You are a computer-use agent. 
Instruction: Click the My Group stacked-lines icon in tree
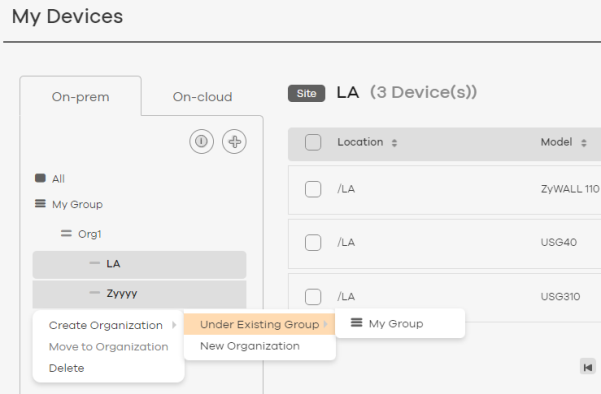point(40,204)
